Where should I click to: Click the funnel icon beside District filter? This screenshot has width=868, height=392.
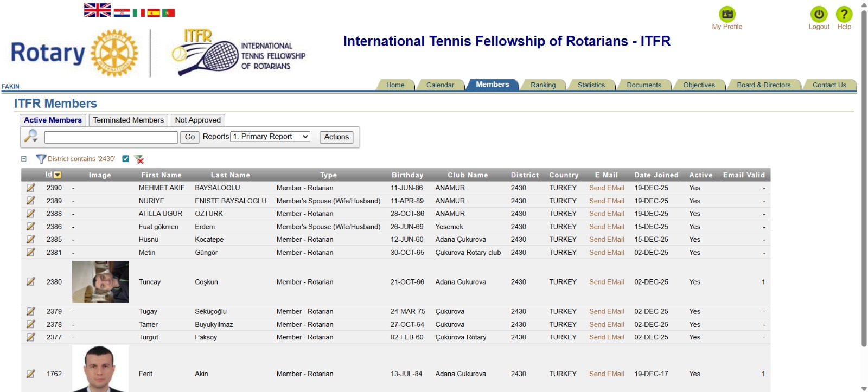41,159
